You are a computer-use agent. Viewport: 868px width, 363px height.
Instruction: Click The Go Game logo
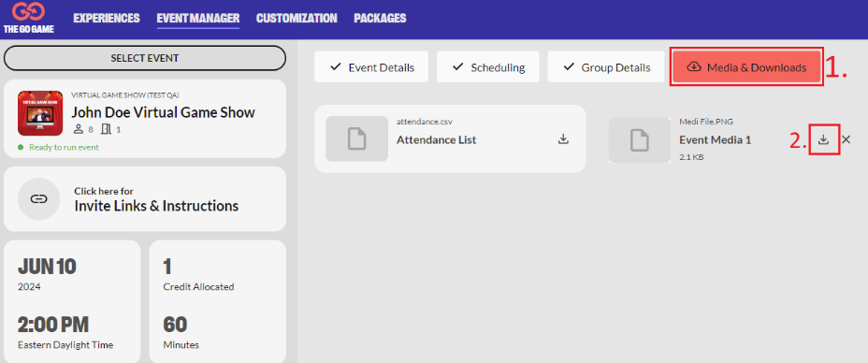coord(29,18)
